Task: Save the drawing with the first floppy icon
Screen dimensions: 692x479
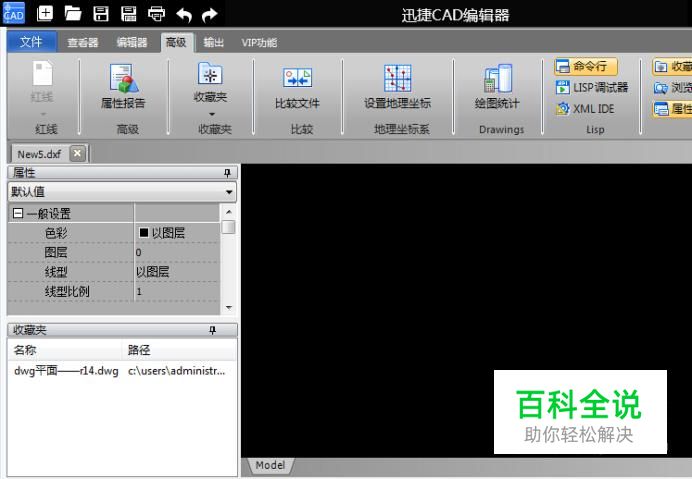Action: [101, 14]
